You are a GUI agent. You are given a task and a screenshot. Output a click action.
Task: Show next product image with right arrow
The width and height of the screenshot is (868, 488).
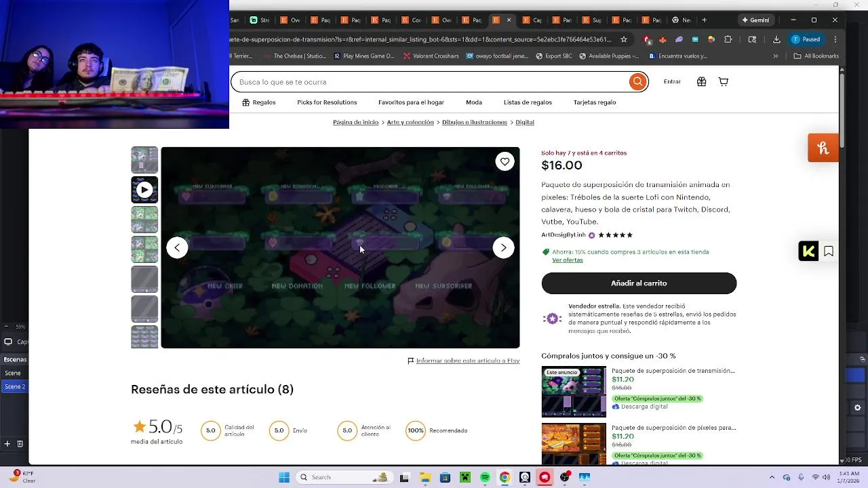point(503,247)
